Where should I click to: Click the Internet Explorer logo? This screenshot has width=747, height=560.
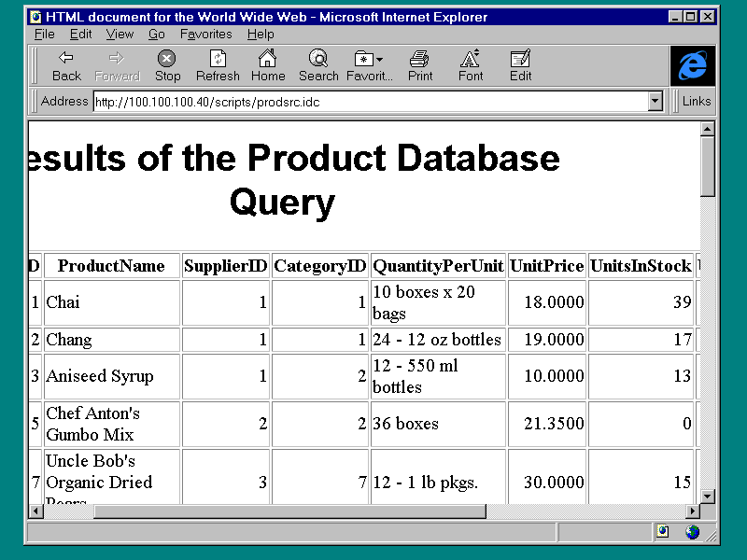coord(693,65)
